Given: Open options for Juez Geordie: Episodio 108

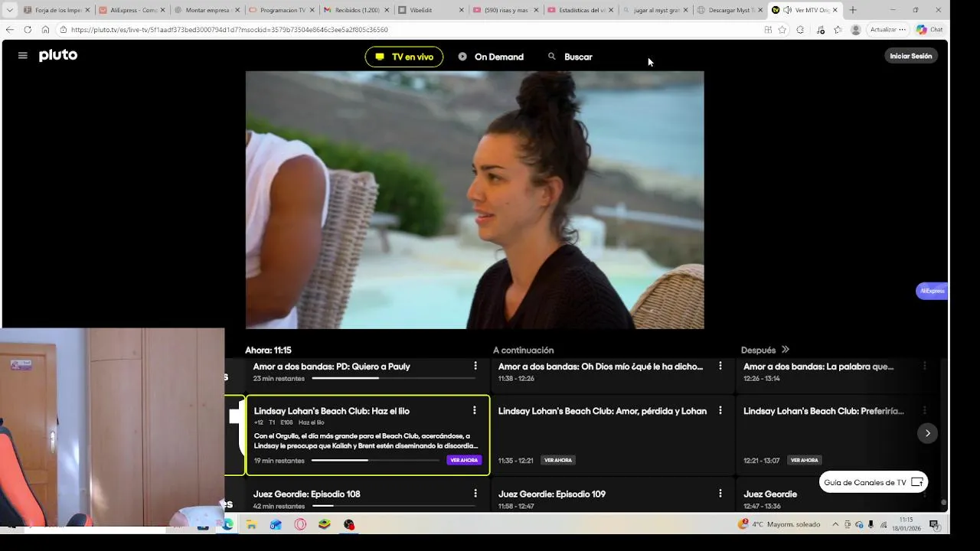Looking at the screenshot, I should click(475, 494).
